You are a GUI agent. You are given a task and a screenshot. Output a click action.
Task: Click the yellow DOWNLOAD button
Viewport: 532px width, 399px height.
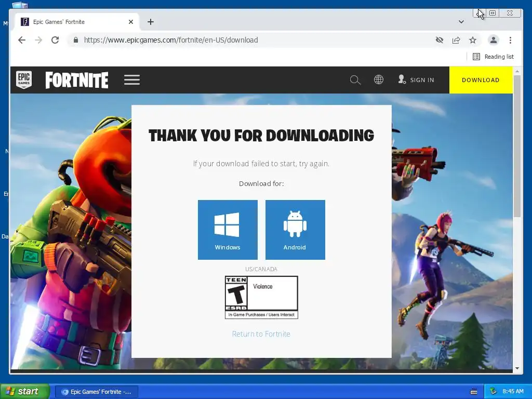pyautogui.click(x=481, y=80)
